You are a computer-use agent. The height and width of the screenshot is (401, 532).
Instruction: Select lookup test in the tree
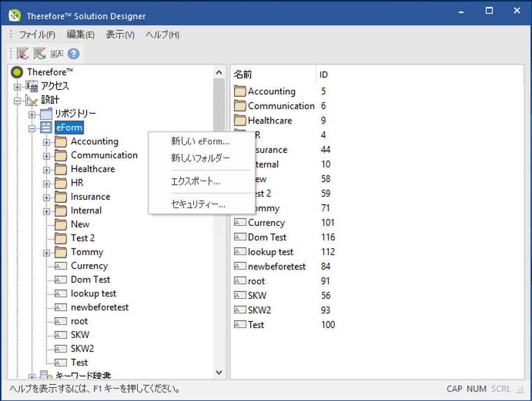click(93, 294)
